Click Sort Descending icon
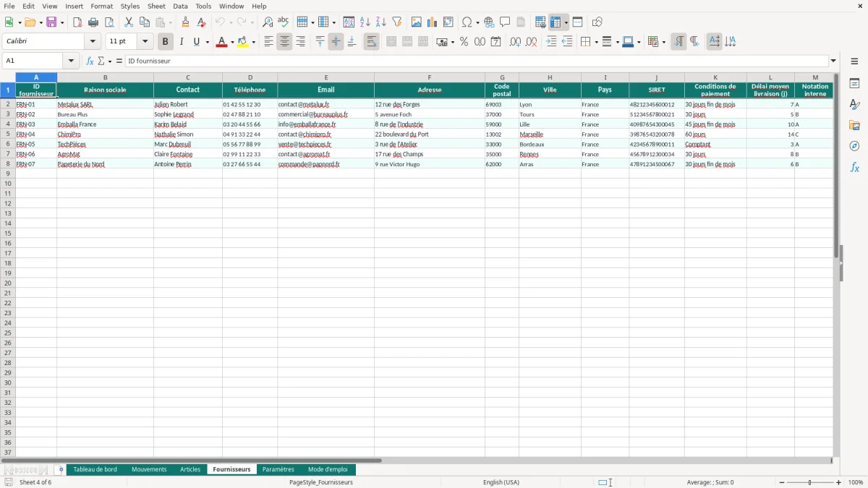Screen dimensions: 868x488 coord(381,22)
